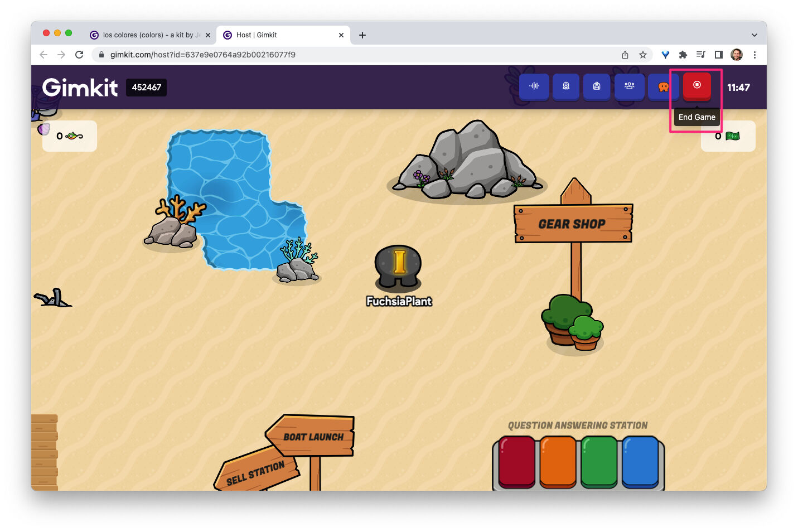Click the cash counter showing 0
The image size is (798, 532).
click(x=728, y=136)
